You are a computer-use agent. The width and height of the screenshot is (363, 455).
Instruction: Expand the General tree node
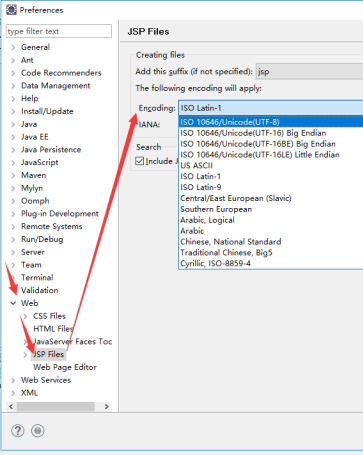tap(13, 47)
